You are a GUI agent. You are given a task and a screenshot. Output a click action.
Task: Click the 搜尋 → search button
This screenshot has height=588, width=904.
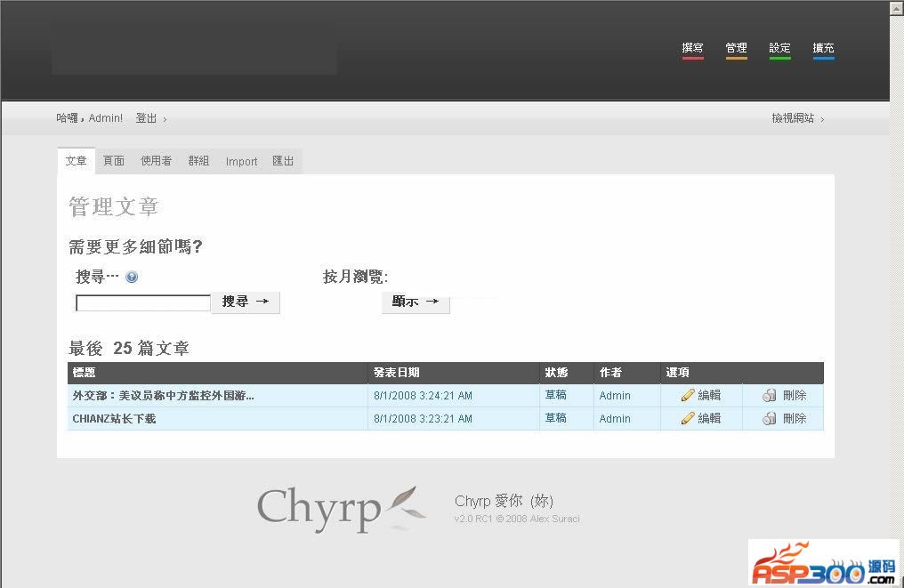point(246,302)
